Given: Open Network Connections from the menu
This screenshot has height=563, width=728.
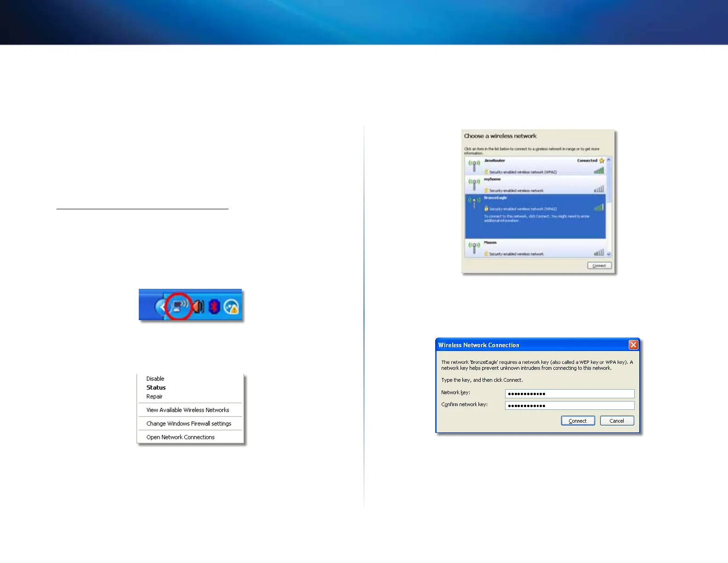Looking at the screenshot, I should (x=181, y=437).
